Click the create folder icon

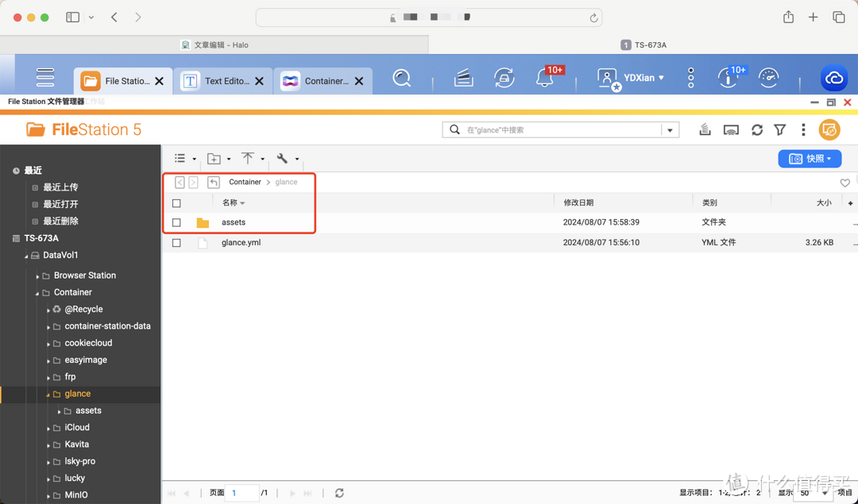214,158
